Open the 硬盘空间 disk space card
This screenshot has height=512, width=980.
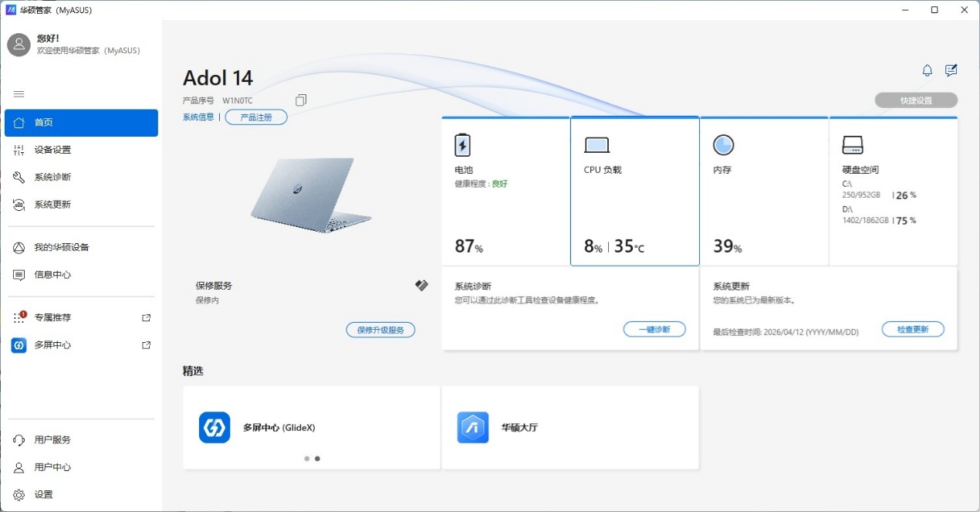point(894,191)
